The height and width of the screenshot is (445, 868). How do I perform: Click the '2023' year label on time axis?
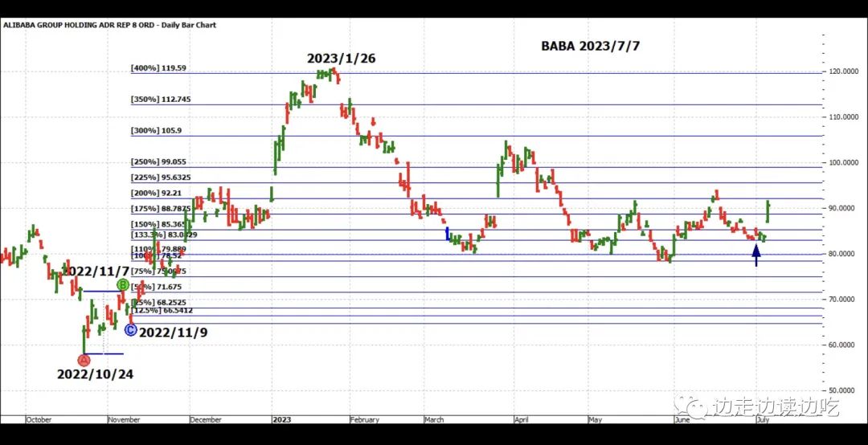pos(280,419)
